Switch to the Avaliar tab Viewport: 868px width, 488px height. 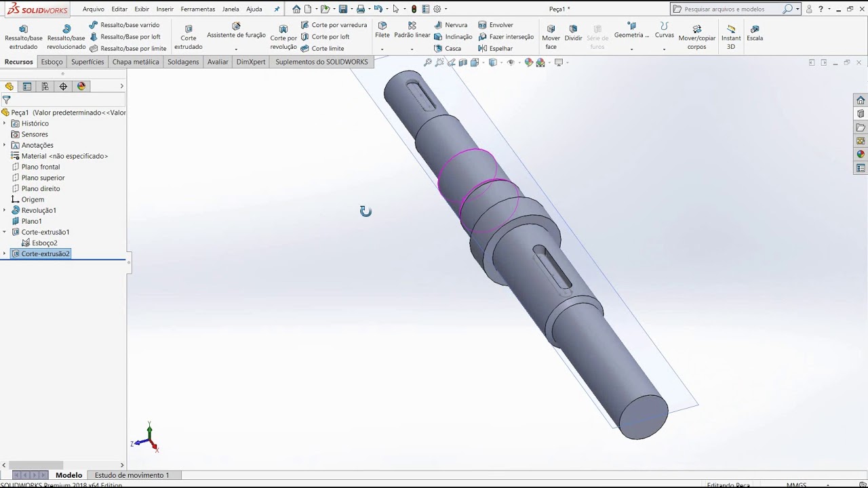[218, 62]
